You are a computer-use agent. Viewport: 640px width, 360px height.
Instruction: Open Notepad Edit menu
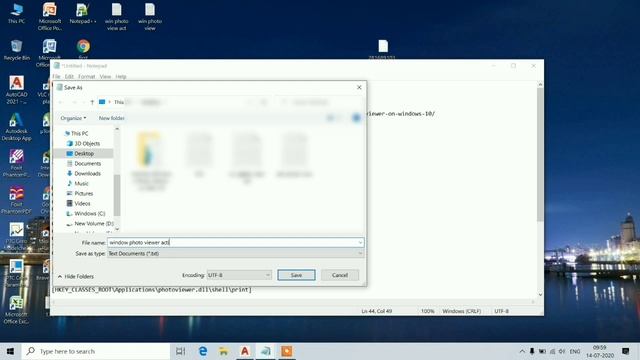[x=69, y=76]
